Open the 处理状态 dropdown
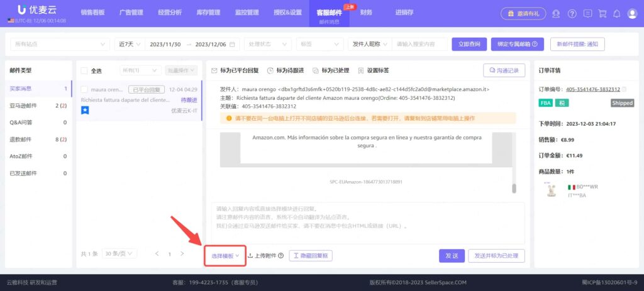This screenshot has height=291, width=644. click(x=268, y=45)
